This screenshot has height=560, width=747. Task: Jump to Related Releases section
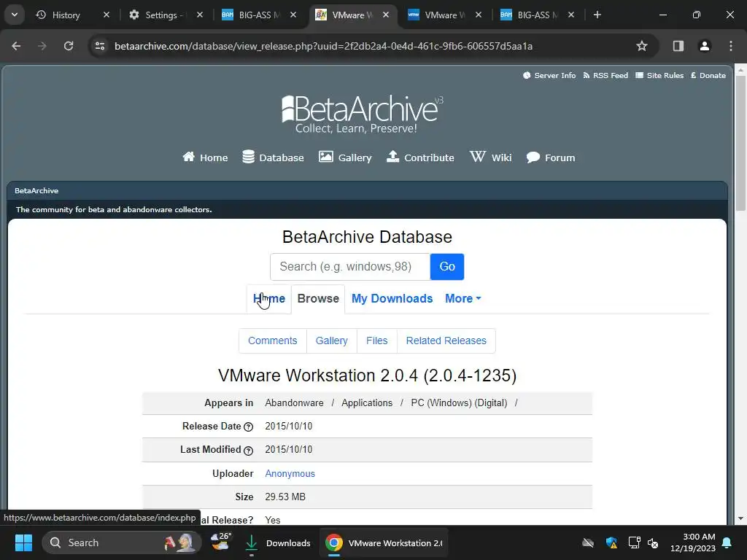pos(446,341)
